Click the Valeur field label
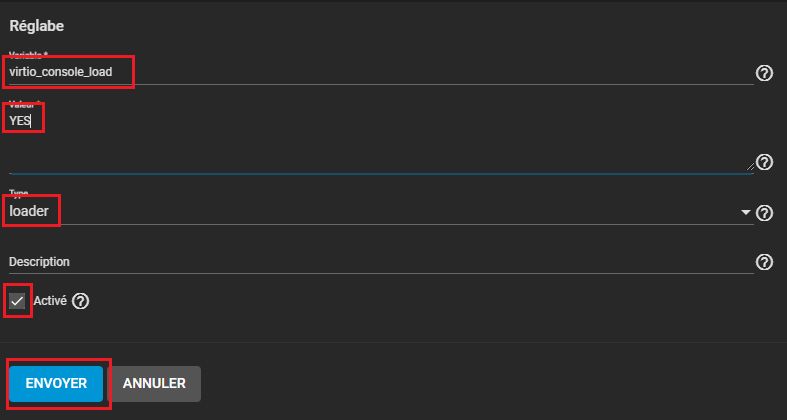 click(x=24, y=102)
